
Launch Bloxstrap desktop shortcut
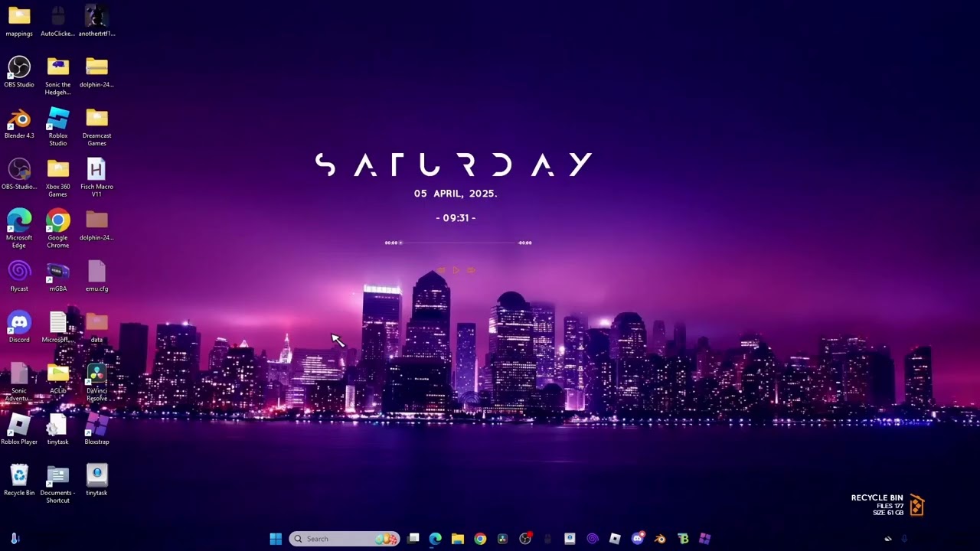pos(96,429)
